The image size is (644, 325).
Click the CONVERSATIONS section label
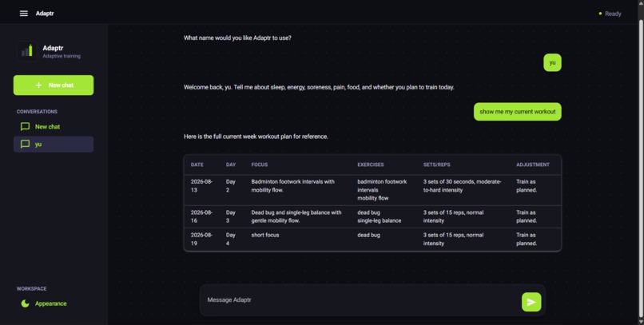tap(37, 112)
